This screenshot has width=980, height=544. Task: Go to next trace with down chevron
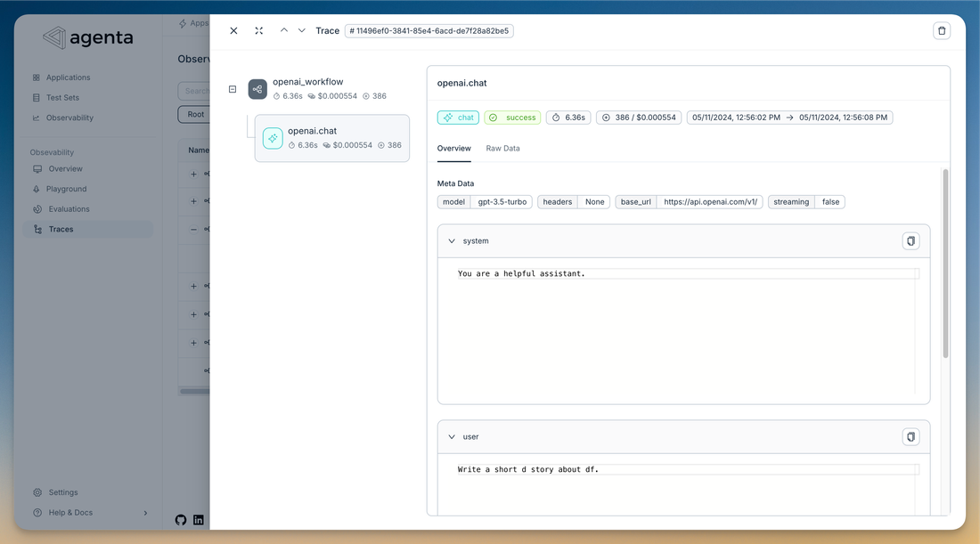(301, 30)
